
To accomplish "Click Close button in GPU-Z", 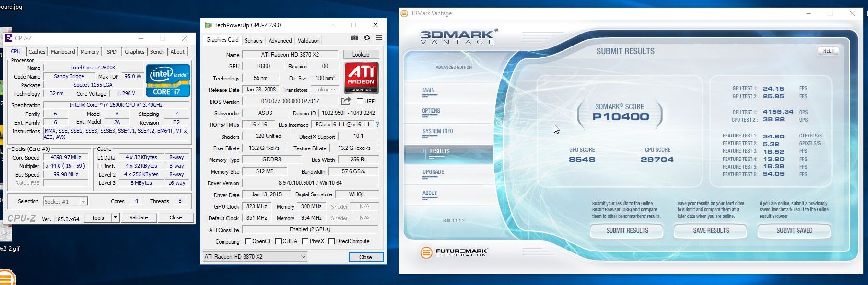I will click(366, 257).
